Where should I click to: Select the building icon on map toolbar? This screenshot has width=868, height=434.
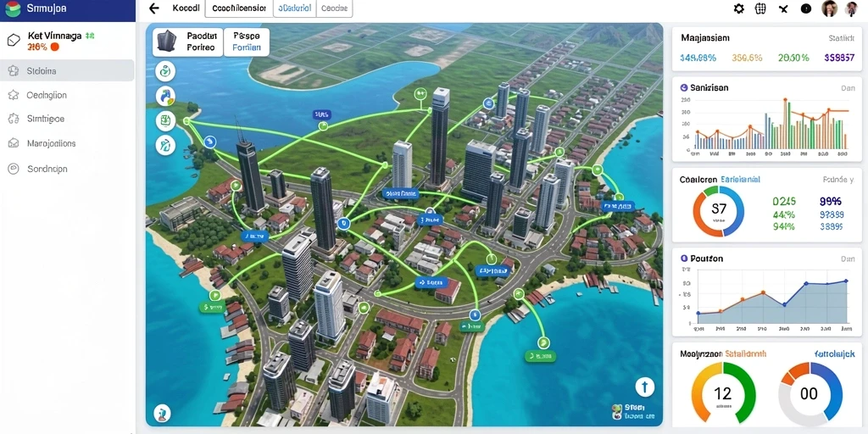point(167,42)
